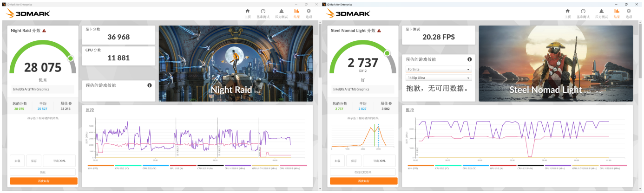Toggle orange 帧率 (FPS) legend in Steel Nomad chart

click(421, 167)
